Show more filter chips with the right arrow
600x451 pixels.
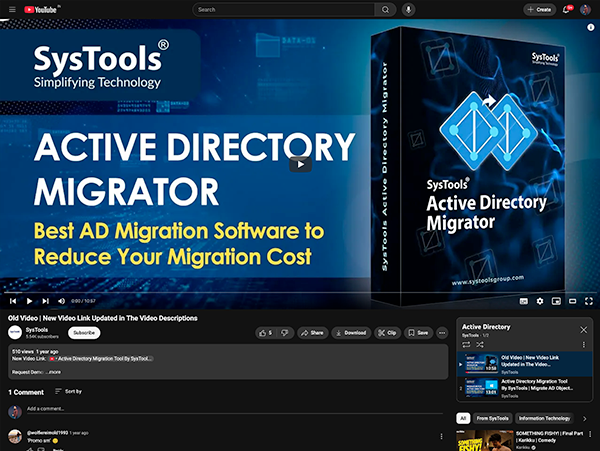[x=584, y=419]
